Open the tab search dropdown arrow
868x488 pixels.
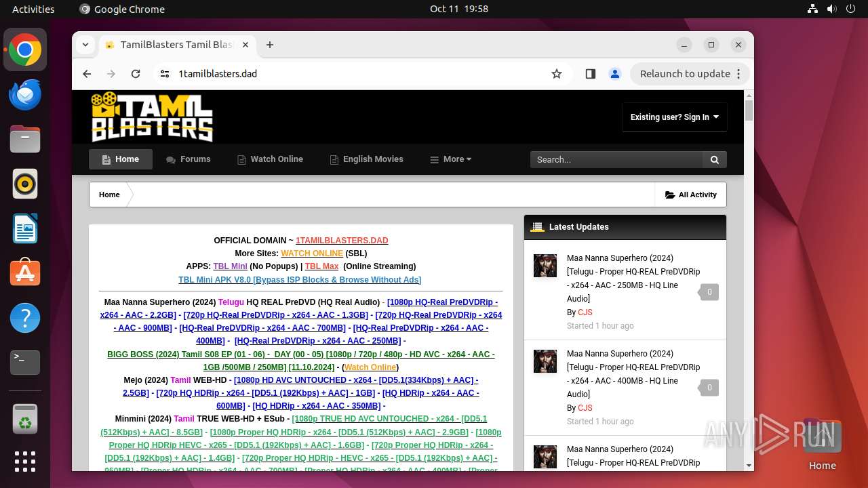85,45
